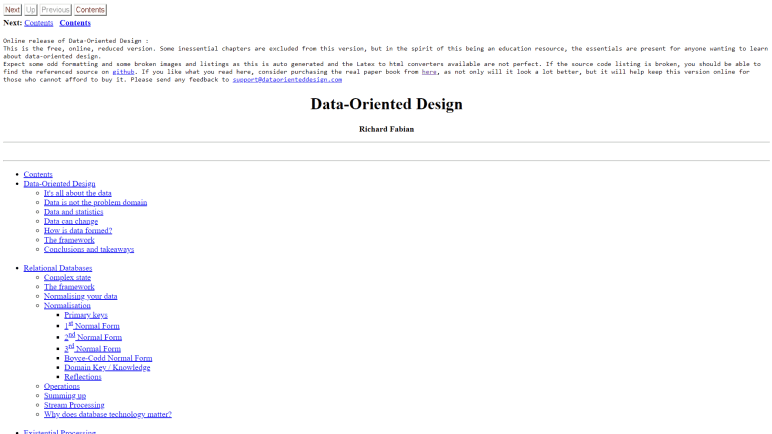This screenshot has width=772, height=434.
Task: Open 'Data is not the problem domain'
Action: coord(95,203)
